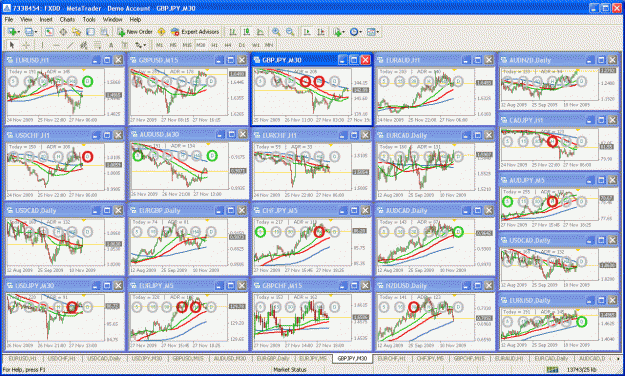Set timeframe to M5
Viewport: 625px width, 376px height.
click(173, 45)
